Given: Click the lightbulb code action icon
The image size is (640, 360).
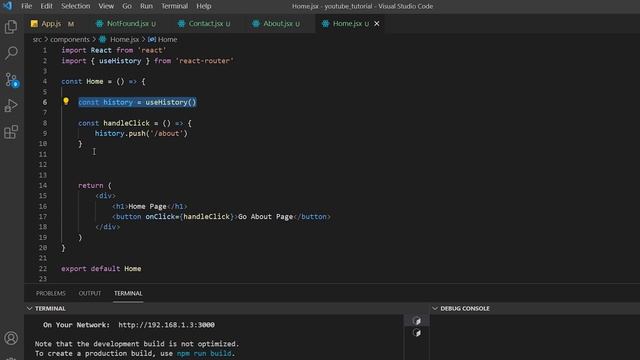Looking at the screenshot, I should 66,101.
